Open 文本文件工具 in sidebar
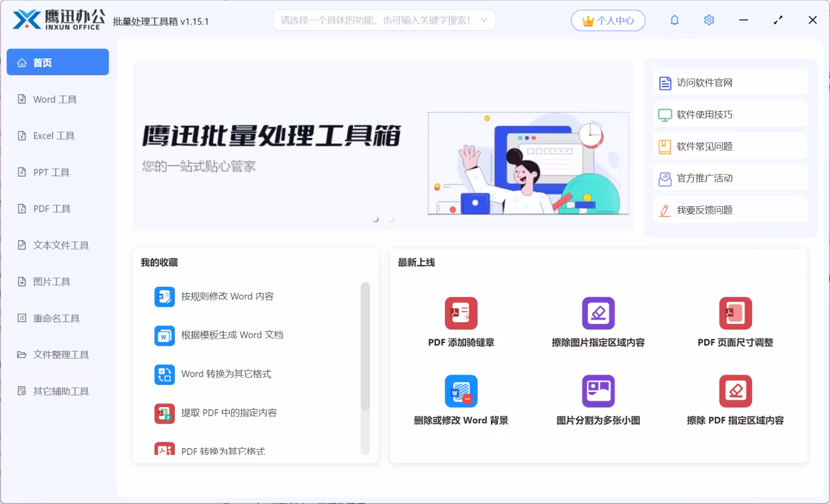 58,245
